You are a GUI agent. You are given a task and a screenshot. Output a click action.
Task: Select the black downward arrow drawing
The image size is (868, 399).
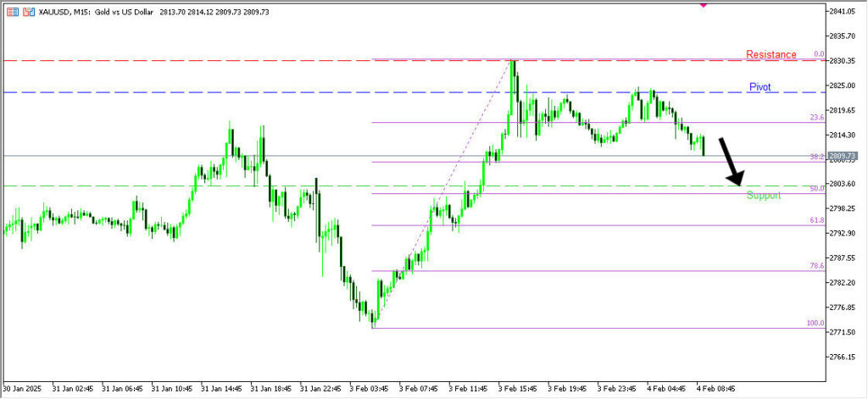tap(730, 161)
